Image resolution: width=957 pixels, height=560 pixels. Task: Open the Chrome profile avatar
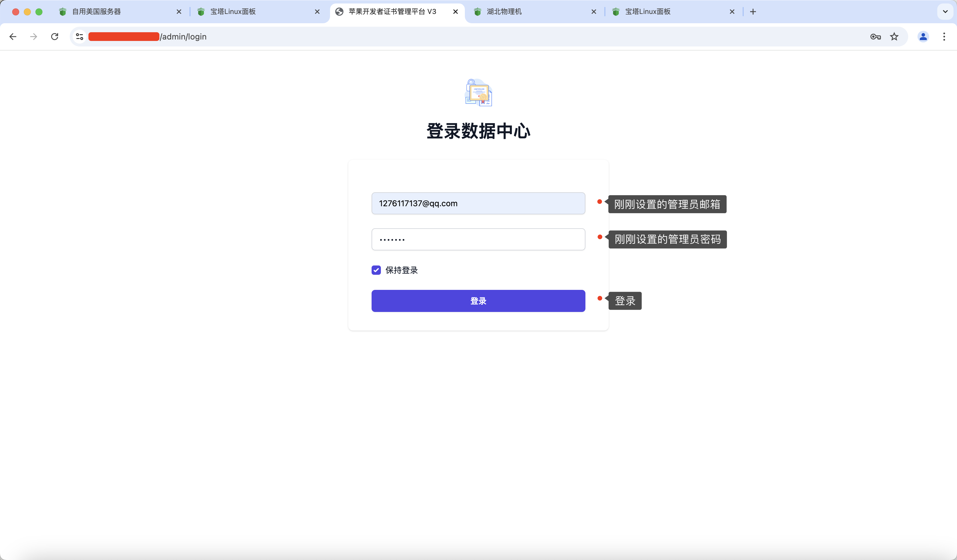[923, 36]
